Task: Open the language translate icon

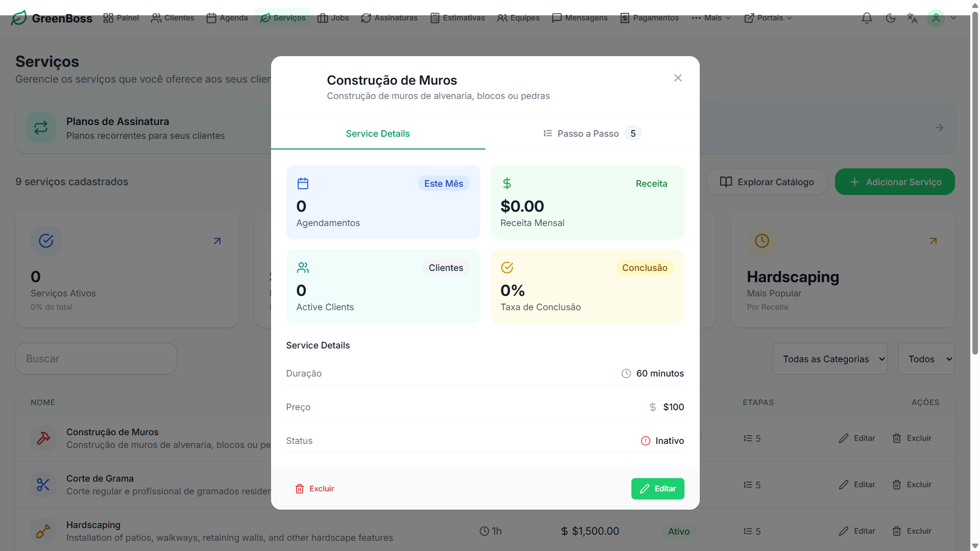Action: pyautogui.click(x=912, y=18)
